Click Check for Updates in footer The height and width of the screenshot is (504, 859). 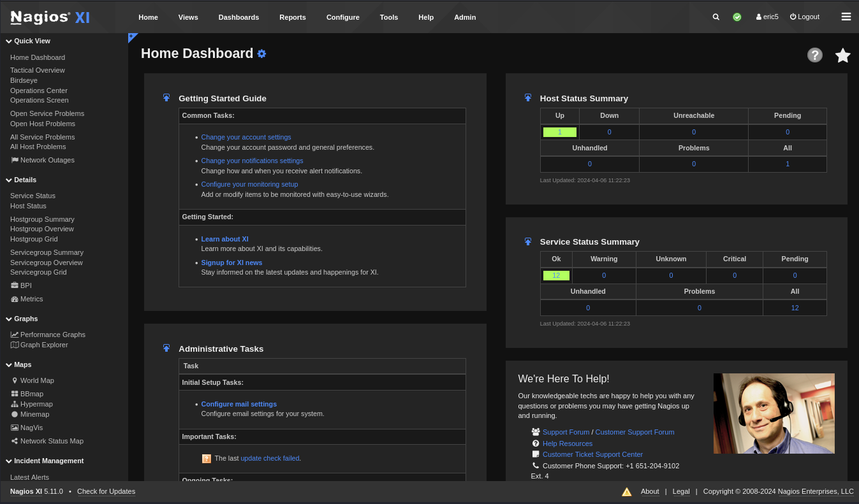(x=106, y=491)
